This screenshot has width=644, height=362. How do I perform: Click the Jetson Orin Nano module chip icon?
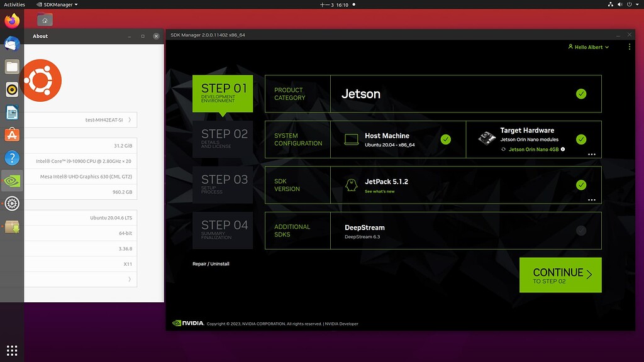[487, 137]
